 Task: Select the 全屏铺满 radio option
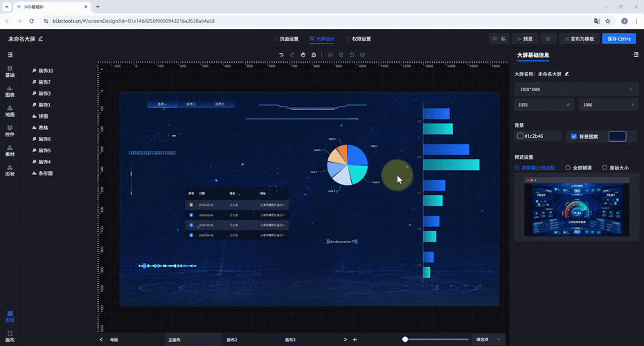pos(568,167)
